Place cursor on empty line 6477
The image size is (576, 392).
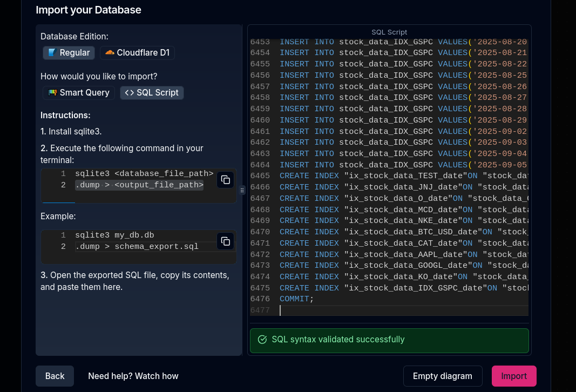click(x=378, y=310)
